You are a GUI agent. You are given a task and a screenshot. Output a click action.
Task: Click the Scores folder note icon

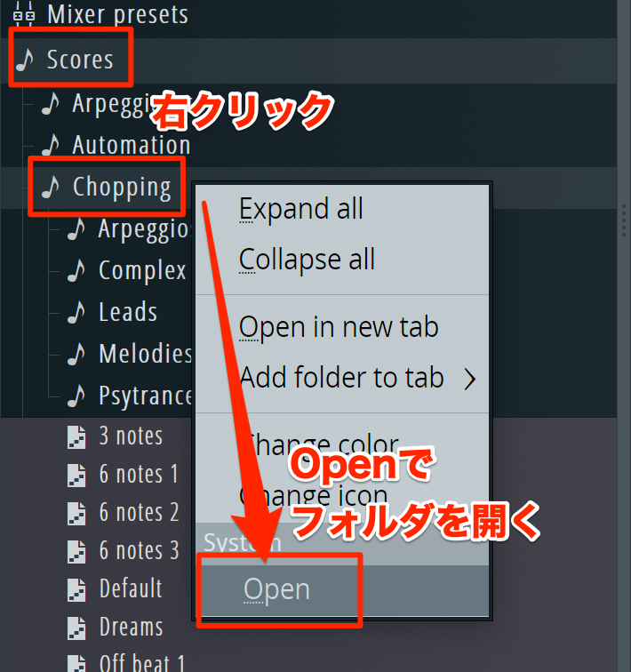tap(25, 60)
